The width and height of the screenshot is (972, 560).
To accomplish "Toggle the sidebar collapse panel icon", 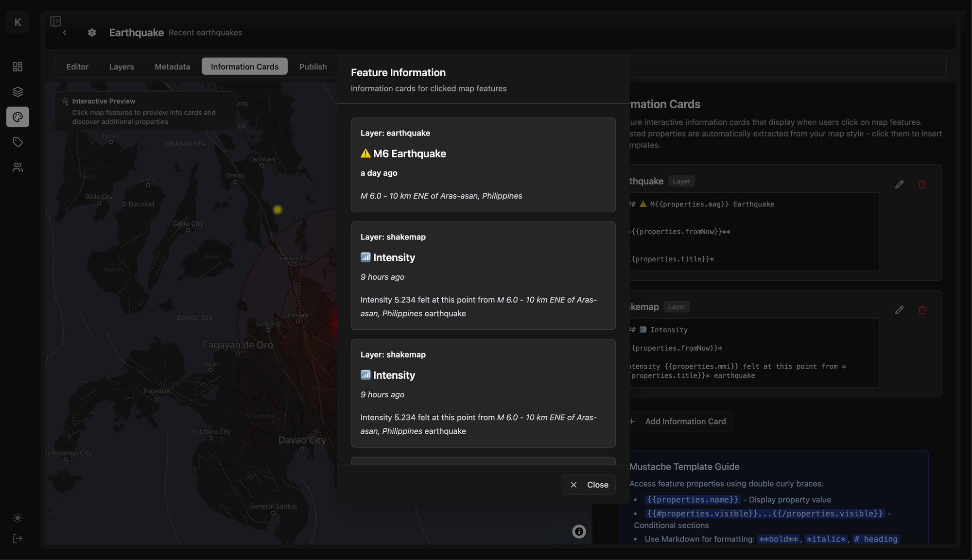I will (55, 21).
